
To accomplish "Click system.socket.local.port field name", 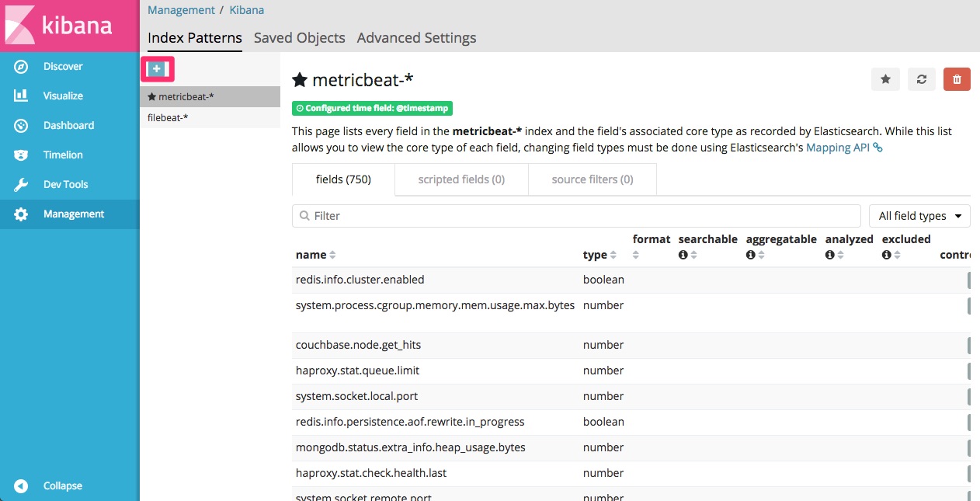I will point(356,396).
